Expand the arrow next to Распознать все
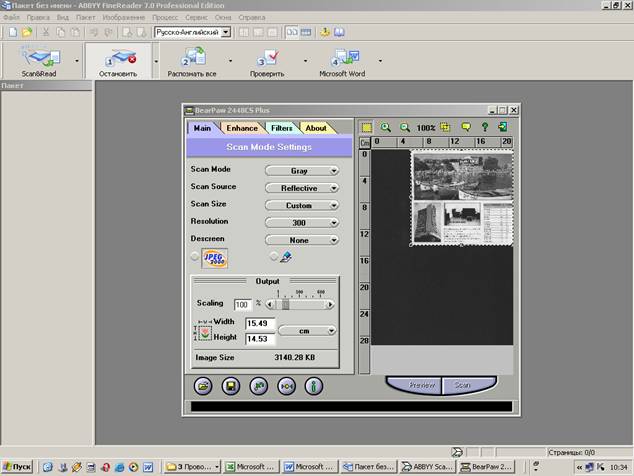This screenshot has width=634, height=476. click(x=230, y=61)
